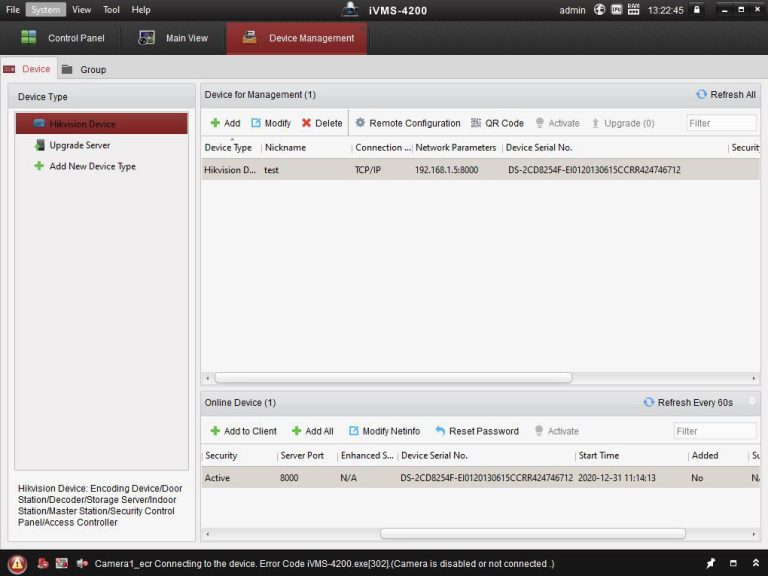Click Activate in online device toolbar
Screen dimensions: 768x576
click(x=557, y=431)
